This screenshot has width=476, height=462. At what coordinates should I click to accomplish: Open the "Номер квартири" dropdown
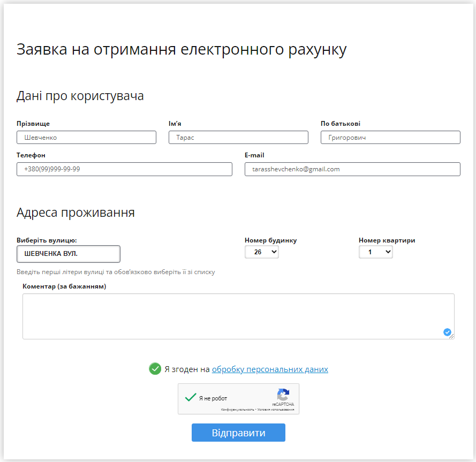tap(375, 252)
